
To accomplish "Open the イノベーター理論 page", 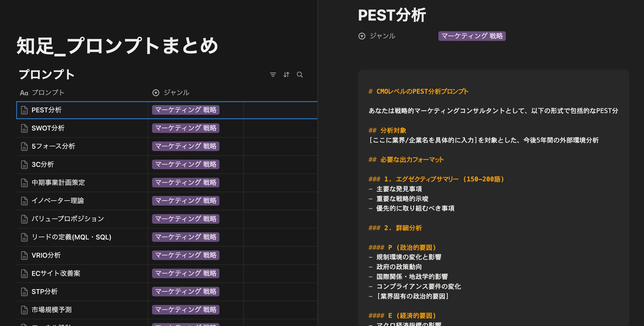I will click(58, 201).
